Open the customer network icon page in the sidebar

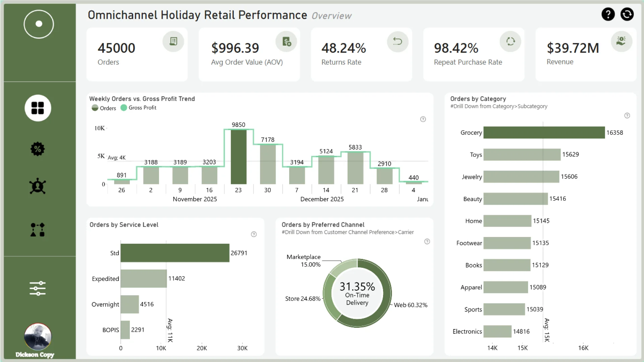click(x=38, y=186)
